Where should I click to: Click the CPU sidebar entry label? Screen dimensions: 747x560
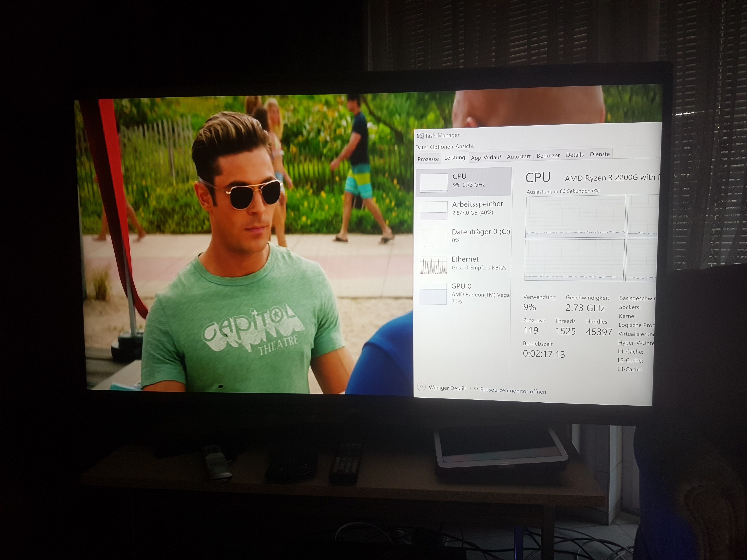click(x=459, y=176)
